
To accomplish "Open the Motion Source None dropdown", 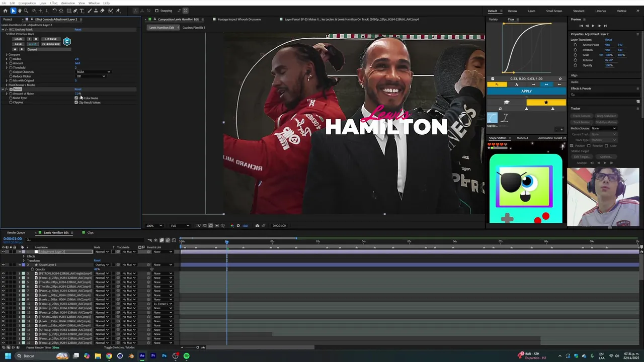I will [x=604, y=128].
